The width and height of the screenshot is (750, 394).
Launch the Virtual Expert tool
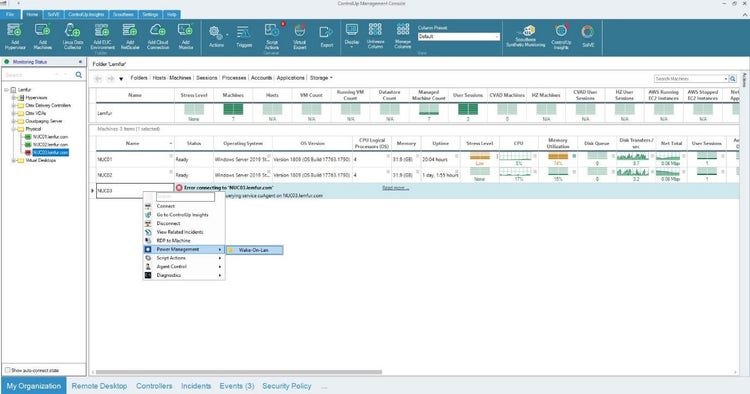pos(299,36)
